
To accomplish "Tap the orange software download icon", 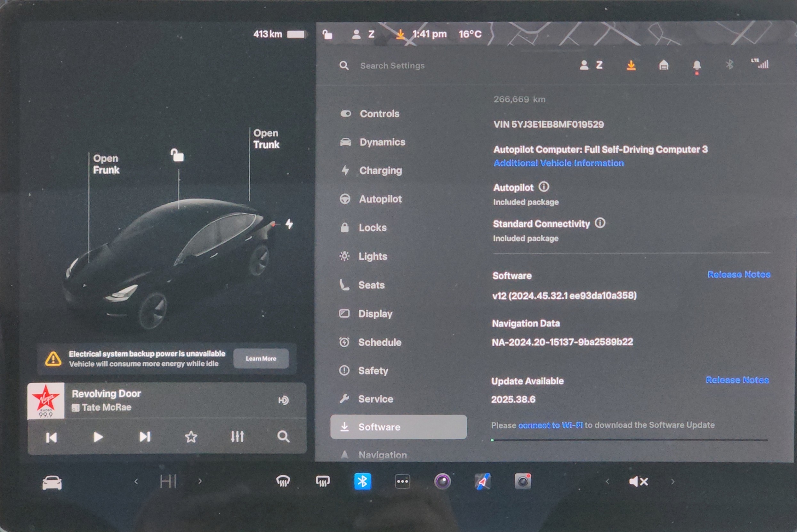I will (631, 65).
